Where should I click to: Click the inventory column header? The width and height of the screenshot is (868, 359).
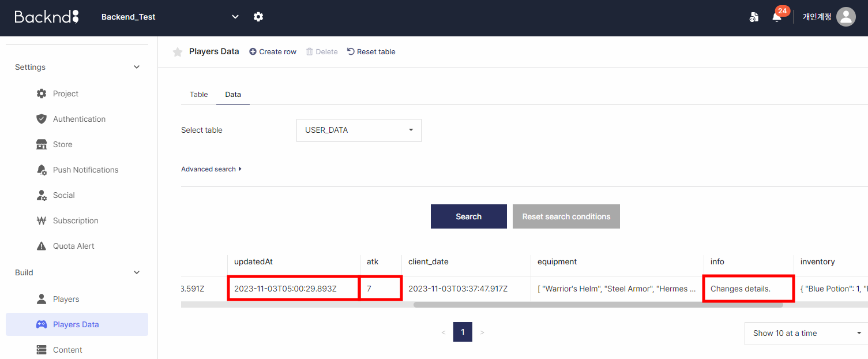pos(831,262)
